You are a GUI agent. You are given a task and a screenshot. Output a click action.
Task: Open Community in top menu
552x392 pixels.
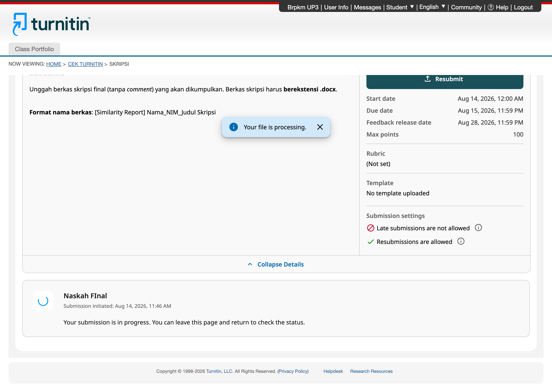466,7
